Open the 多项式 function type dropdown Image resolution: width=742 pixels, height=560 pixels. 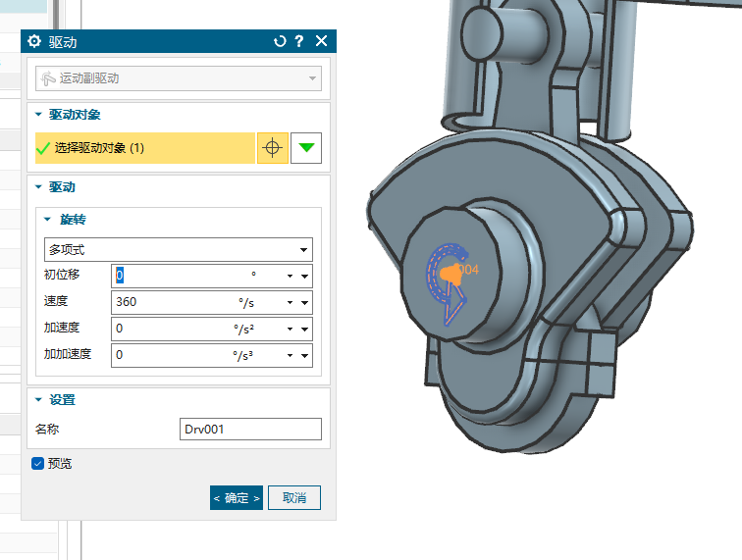click(x=178, y=249)
